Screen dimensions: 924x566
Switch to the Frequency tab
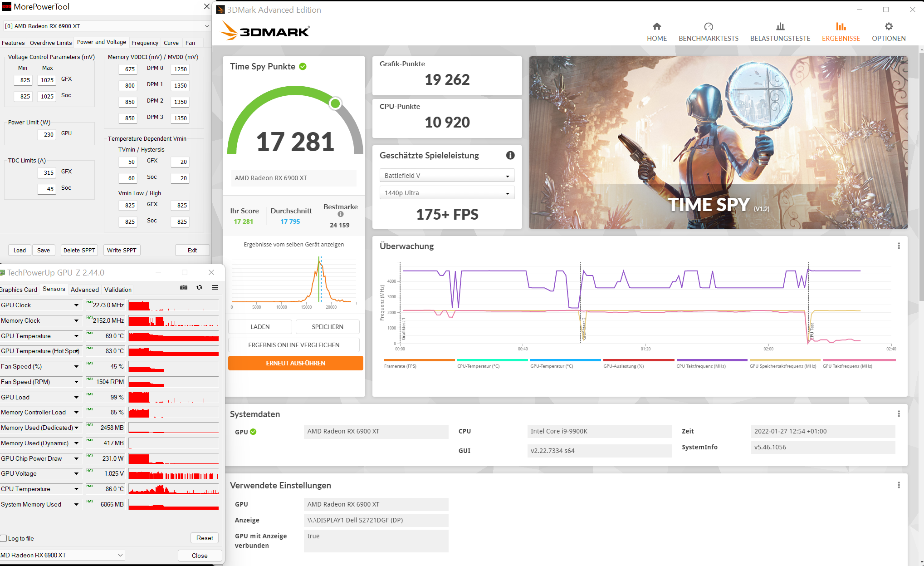[145, 43]
